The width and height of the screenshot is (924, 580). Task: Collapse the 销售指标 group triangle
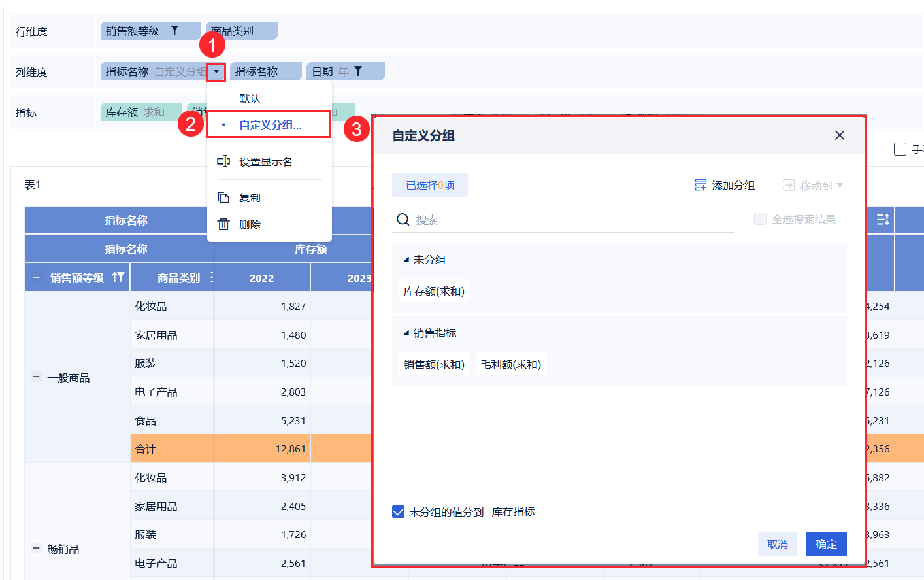pos(406,333)
